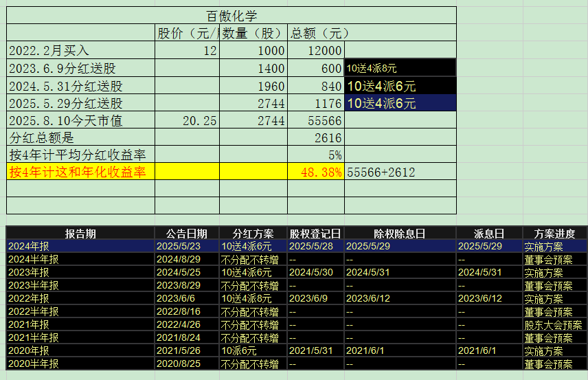Select the 2023年报 row
The height and width of the screenshot is (380, 588).
coord(297,272)
